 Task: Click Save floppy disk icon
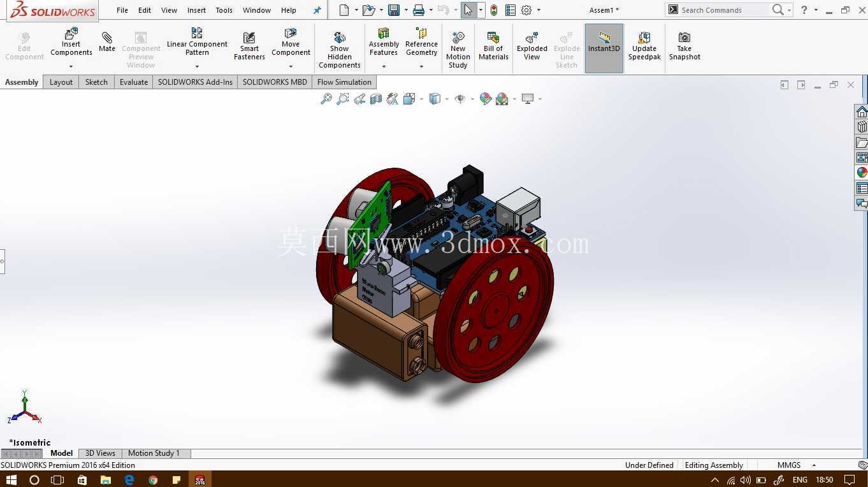(x=394, y=10)
